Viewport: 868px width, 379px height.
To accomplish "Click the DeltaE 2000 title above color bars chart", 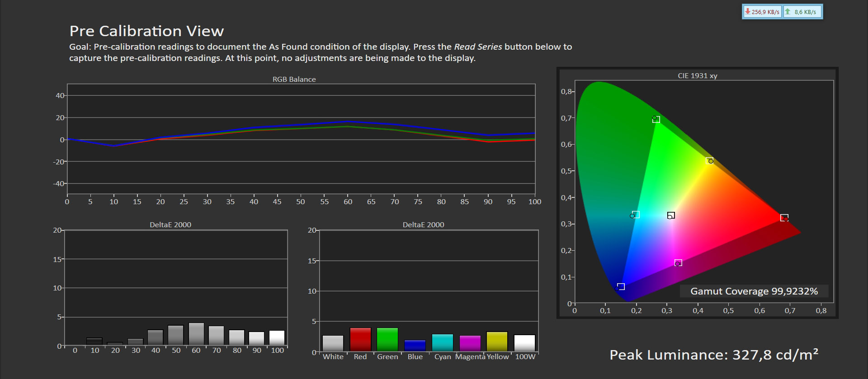I will coord(424,225).
